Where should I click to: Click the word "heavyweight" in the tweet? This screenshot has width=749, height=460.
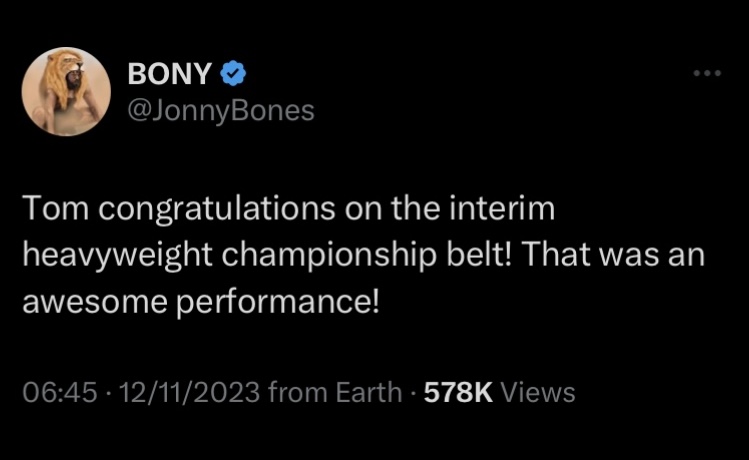[118, 256]
